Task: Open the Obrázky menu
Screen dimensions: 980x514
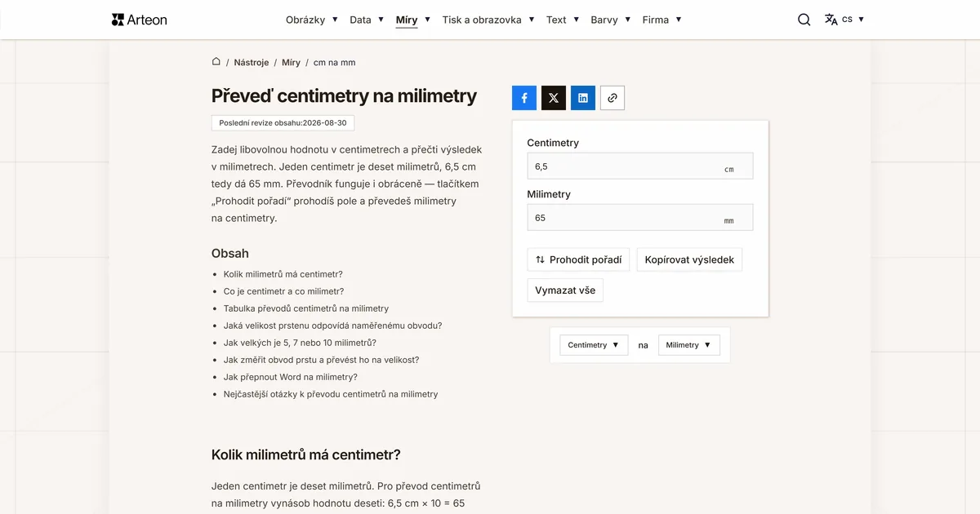Action: pyautogui.click(x=312, y=20)
